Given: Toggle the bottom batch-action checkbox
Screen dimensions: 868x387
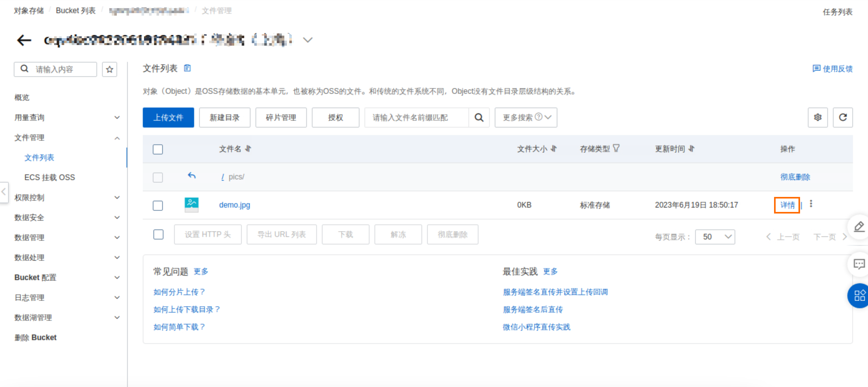Looking at the screenshot, I should pos(158,234).
